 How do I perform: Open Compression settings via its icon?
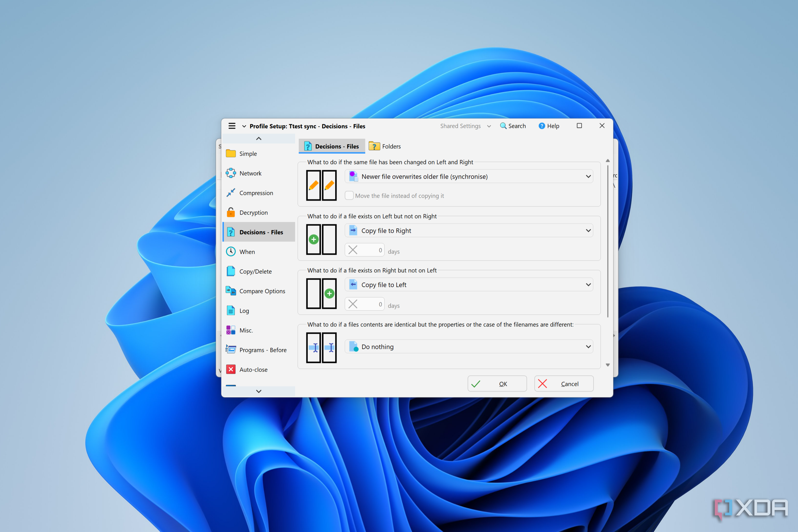(x=231, y=193)
